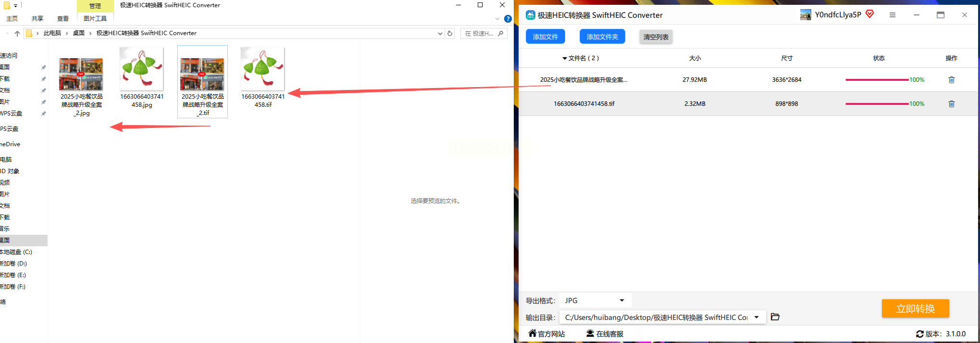Click 状态 column header
The width and height of the screenshot is (980, 343).
pos(879,58)
